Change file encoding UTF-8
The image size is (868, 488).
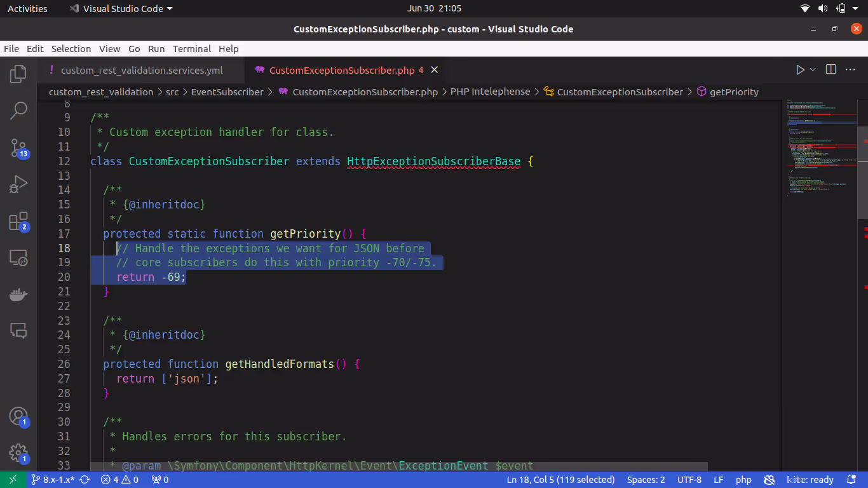tap(689, 480)
